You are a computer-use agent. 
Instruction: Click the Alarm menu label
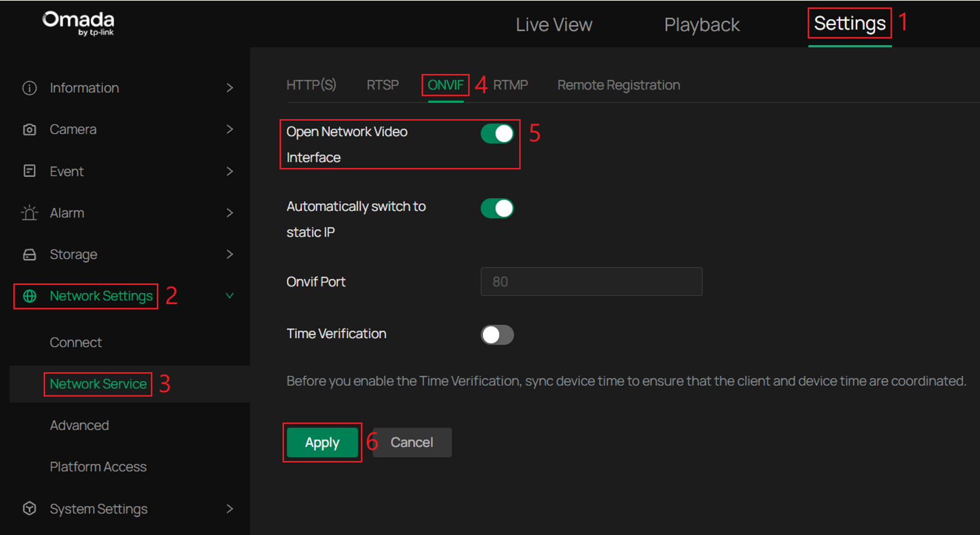tap(67, 213)
